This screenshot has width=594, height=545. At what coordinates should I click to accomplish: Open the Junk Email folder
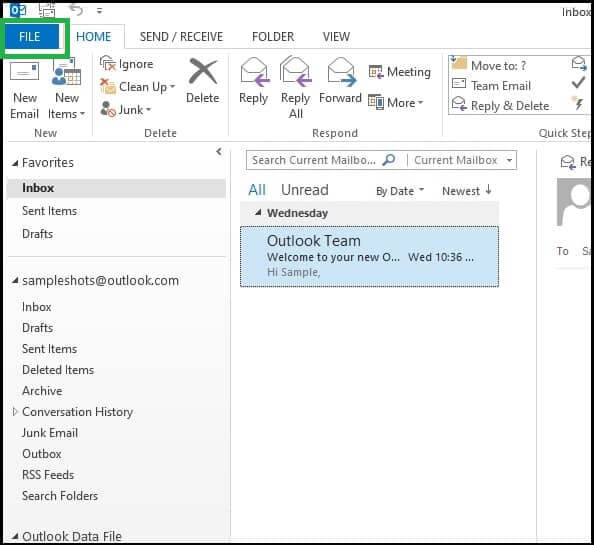click(x=50, y=433)
